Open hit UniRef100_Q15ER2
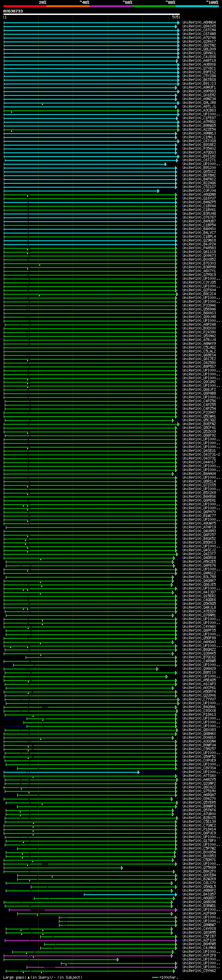Viewport: 222px width, 980px height. click(199, 596)
